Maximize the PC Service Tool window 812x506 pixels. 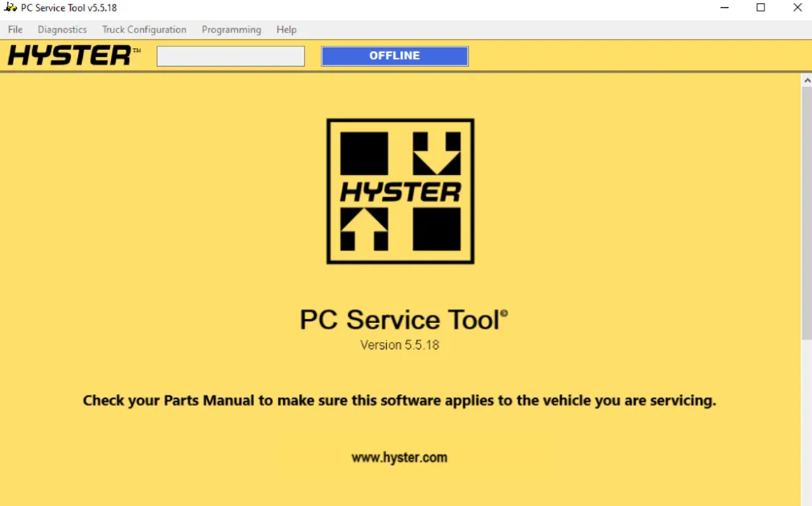click(761, 8)
